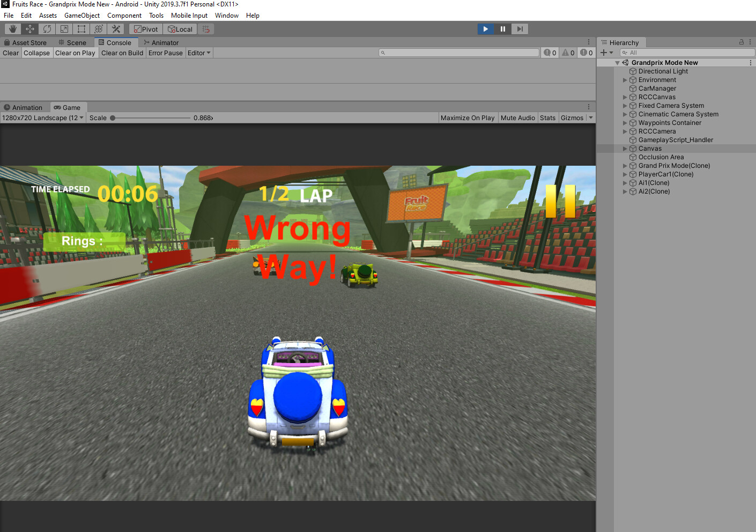Adjust the Game view Scale slider

tap(113, 118)
